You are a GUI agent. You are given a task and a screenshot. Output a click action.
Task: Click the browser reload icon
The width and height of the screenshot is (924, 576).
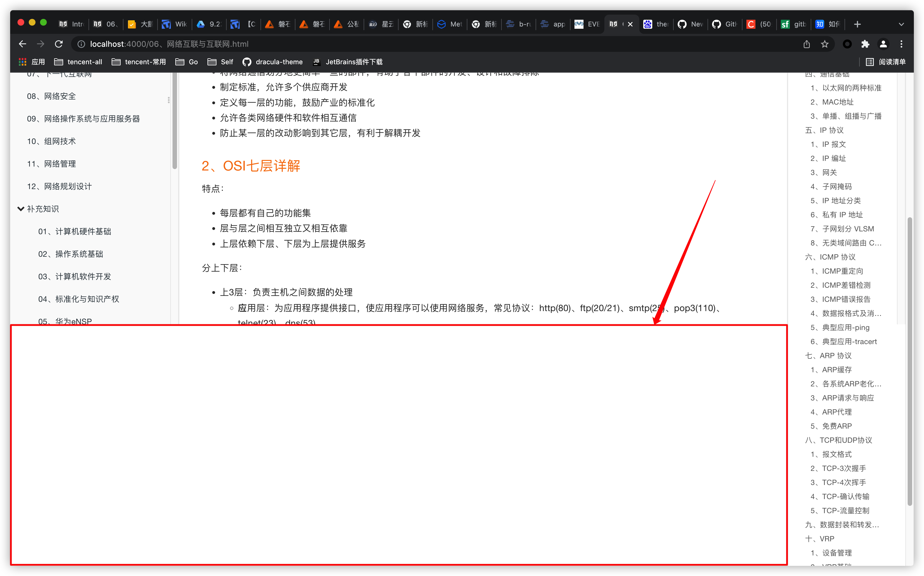tap(59, 44)
